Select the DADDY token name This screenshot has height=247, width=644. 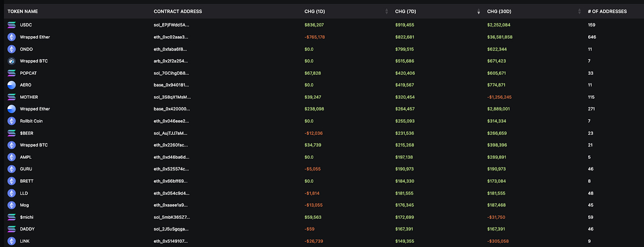point(27,229)
